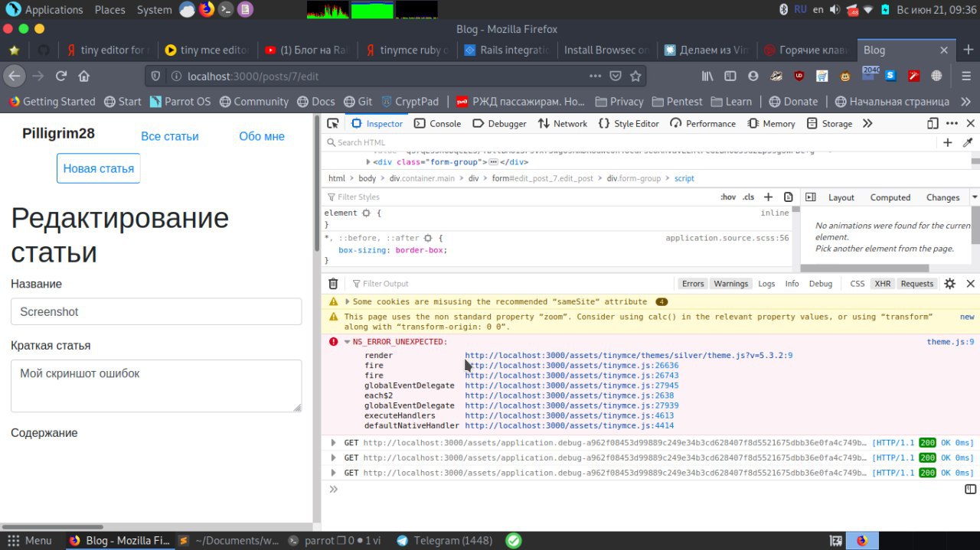
Task: Expand the div form-group node
Action: (368, 162)
